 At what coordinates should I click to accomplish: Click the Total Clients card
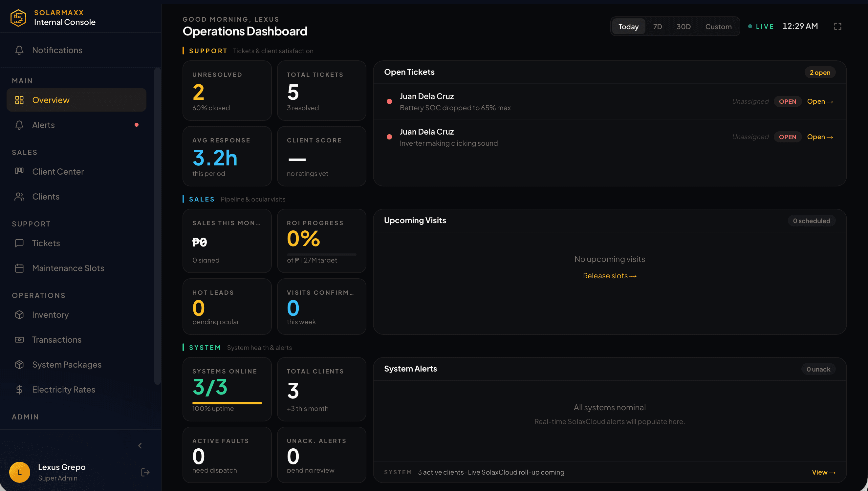(321, 389)
